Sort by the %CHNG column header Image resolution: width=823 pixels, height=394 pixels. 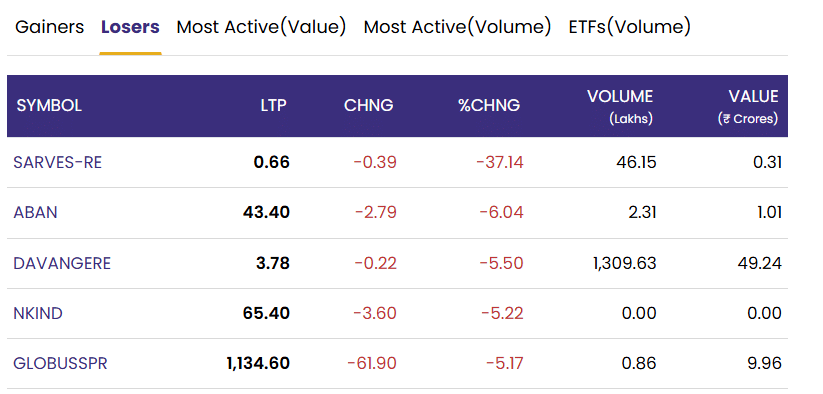[489, 105]
